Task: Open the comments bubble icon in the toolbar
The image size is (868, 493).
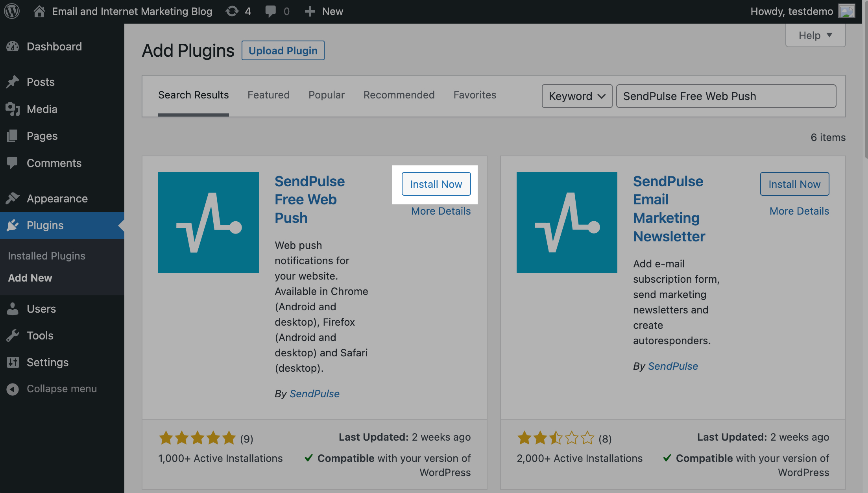Action: 270,11
